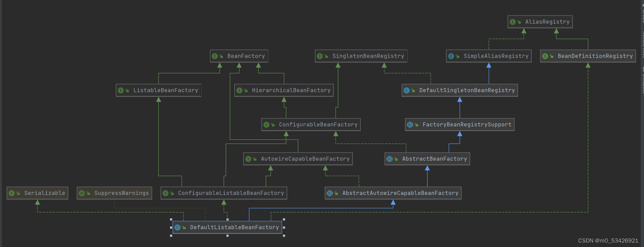Click the FactoryBeanRegistrySupport abstract class icon
The image size is (644, 247).
click(410, 125)
